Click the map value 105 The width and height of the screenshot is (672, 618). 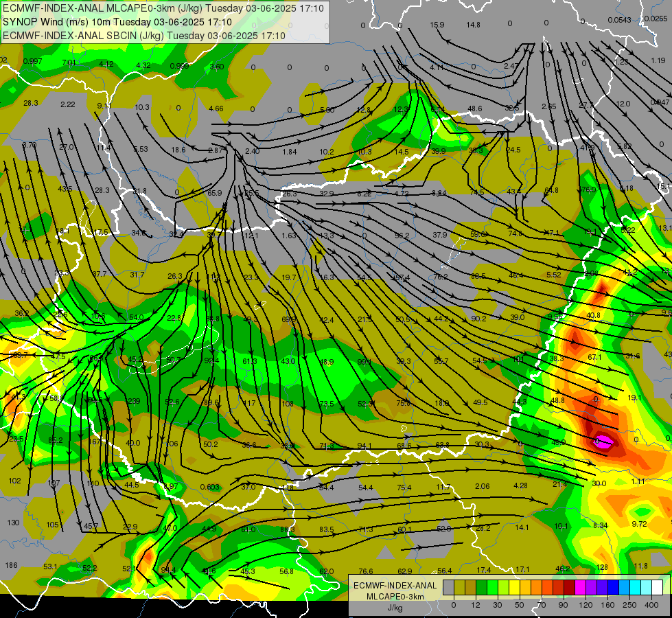(52, 525)
